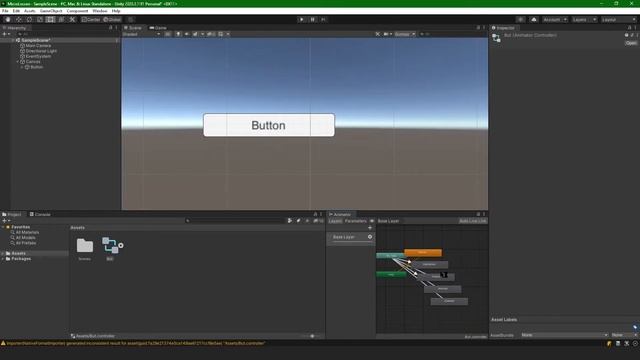Viewport: 640px width, 360px height.
Task: Click the Pause button
Action: (313, 20)
